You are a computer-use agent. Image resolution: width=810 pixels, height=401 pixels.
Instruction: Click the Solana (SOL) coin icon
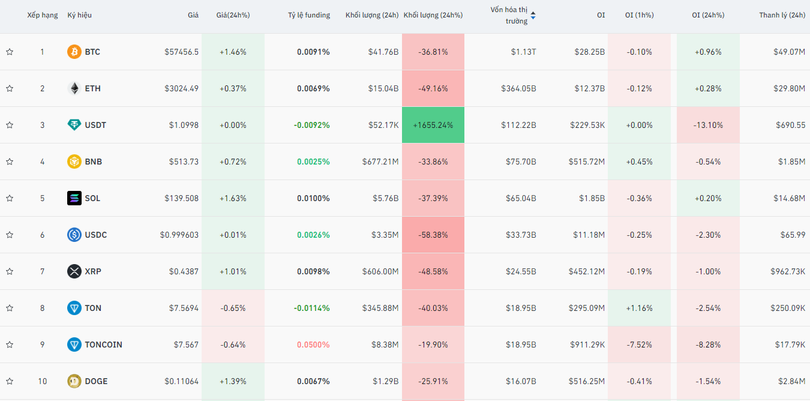coord(74,198)
